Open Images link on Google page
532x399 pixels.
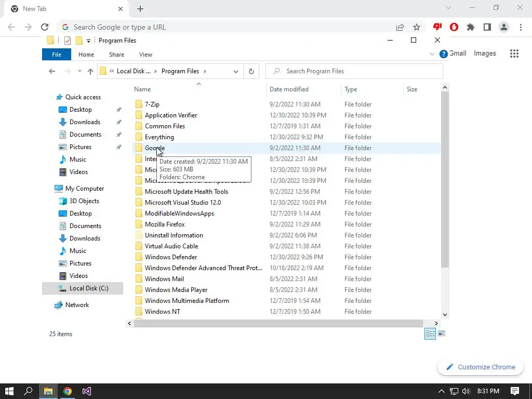click(485, 54)
